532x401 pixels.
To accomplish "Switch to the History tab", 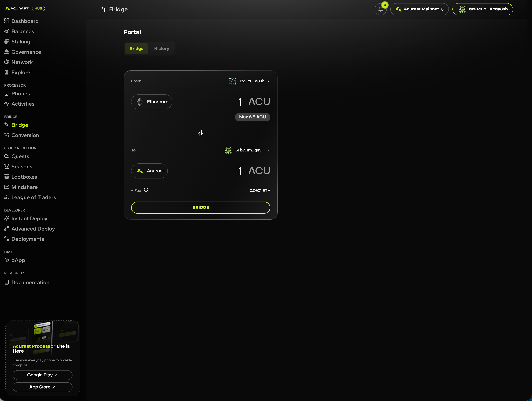I will [161, 48].
